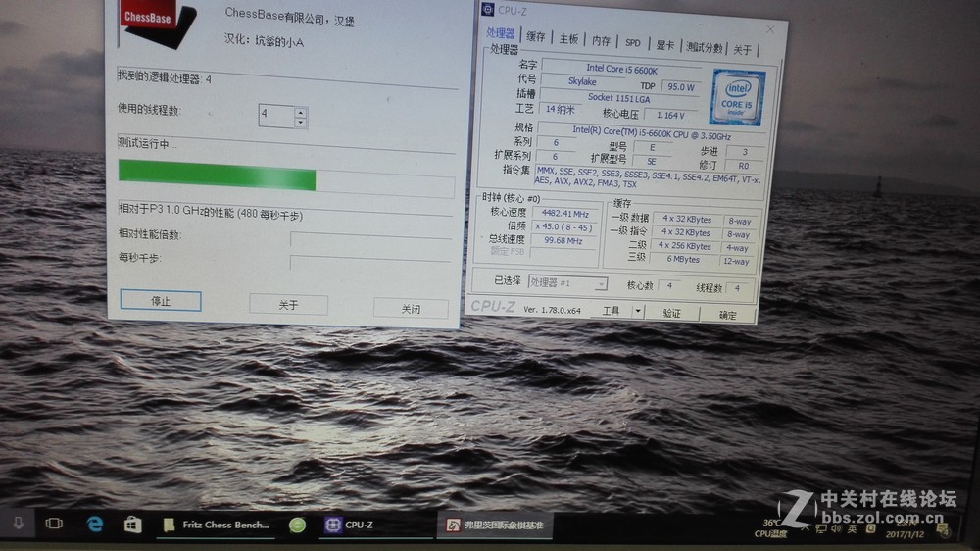
Task: Open the 处理器 #1 selection dropdown
Action: [x=567, y=282]
